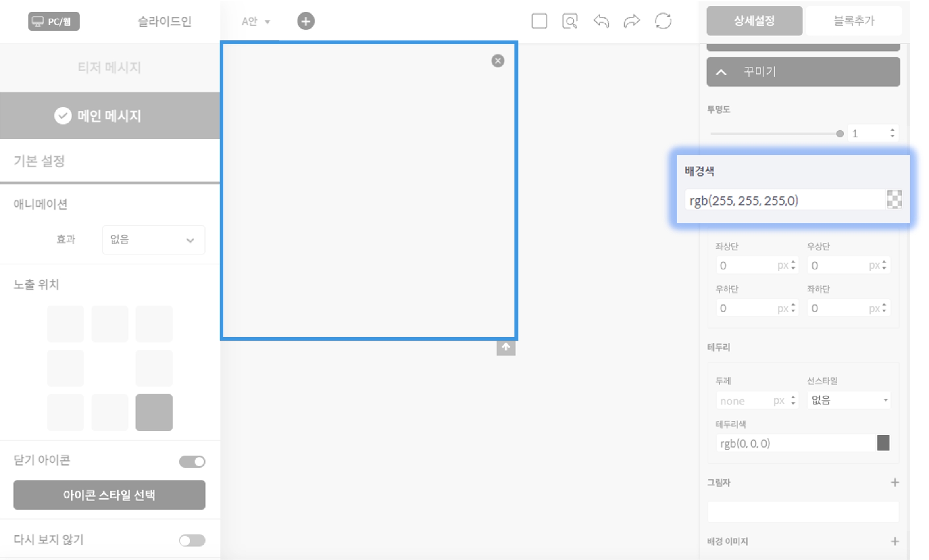Open the 테두리색 black color swatch

[x=883, y=443]
